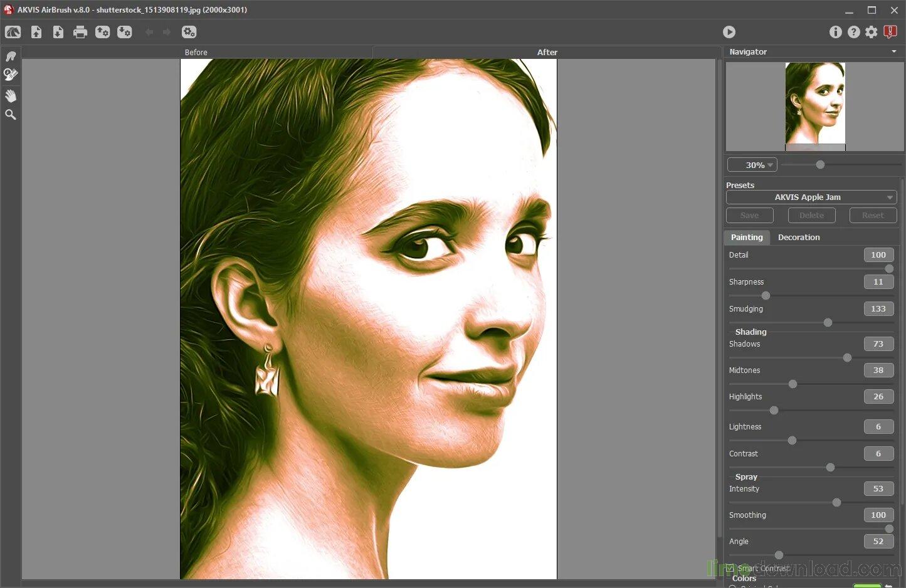906x588 pixels.
Task: Save the current settings as a preset
Action: pos(749,215)
